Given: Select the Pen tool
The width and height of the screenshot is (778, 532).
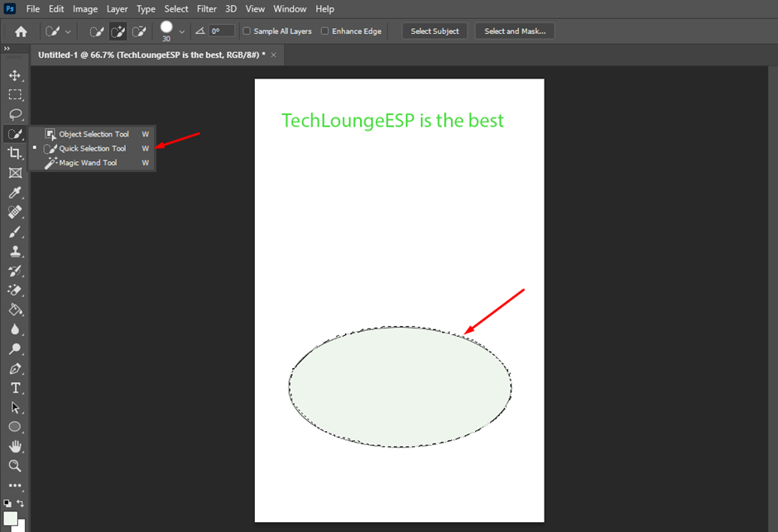Looking at the screenshot, I should [x=15, y=368].
